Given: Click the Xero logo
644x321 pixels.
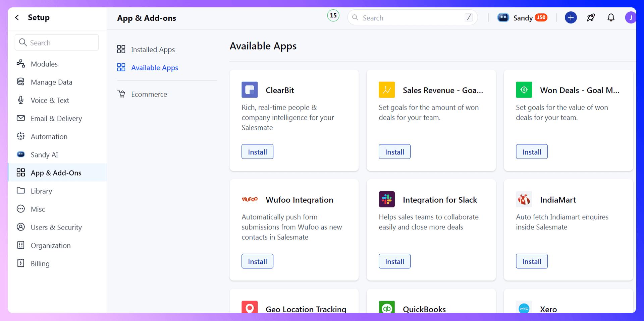Looking at the screenshot, I should click(524, 308).
